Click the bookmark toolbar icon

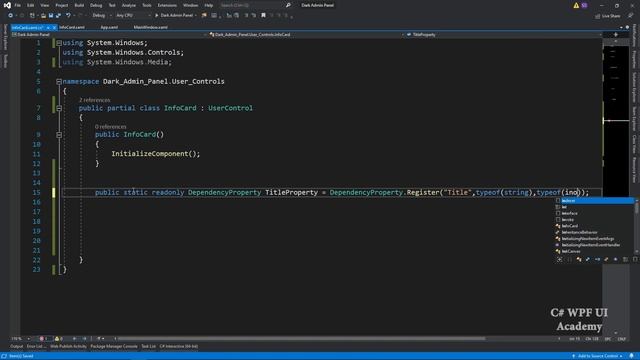point(263,16)
